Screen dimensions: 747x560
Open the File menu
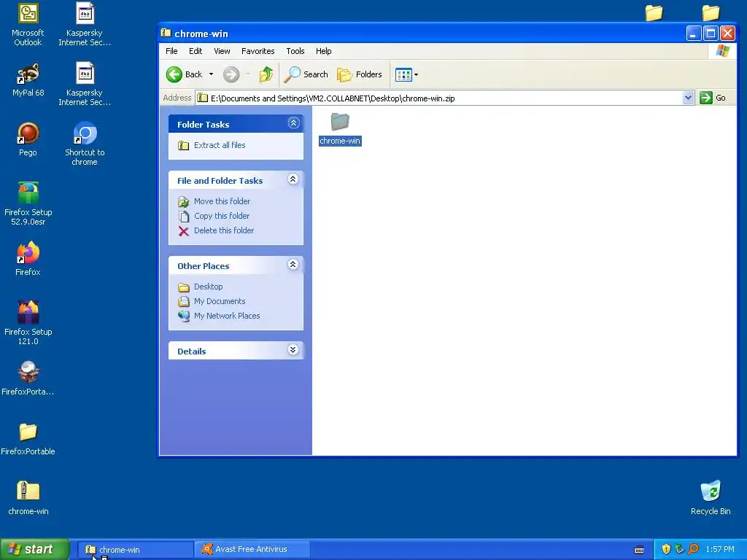click(171, 51)
